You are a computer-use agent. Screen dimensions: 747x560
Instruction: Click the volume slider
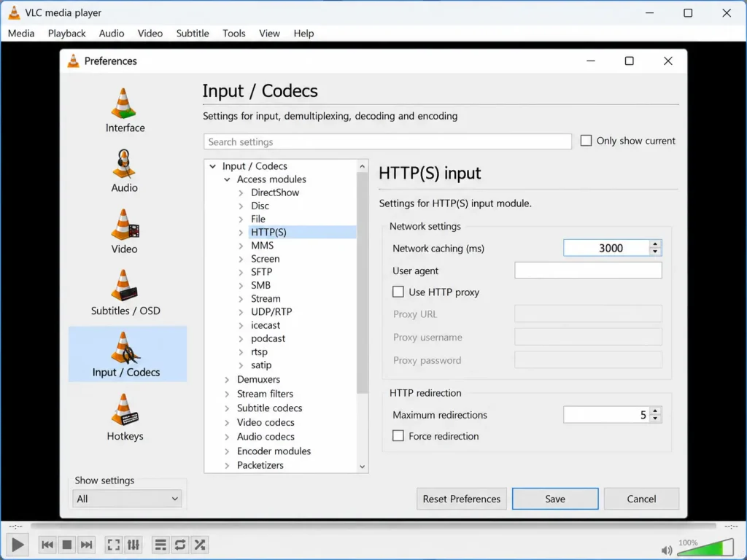[705, 548]
